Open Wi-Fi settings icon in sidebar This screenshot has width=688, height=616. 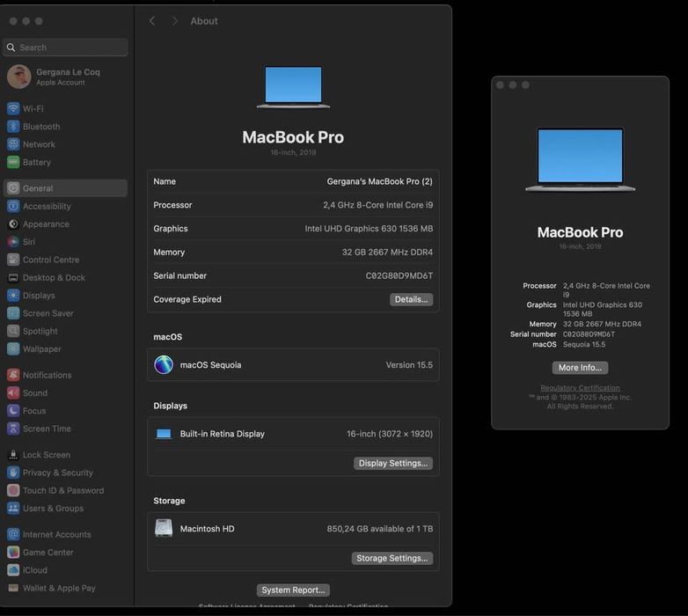(13, 108)
